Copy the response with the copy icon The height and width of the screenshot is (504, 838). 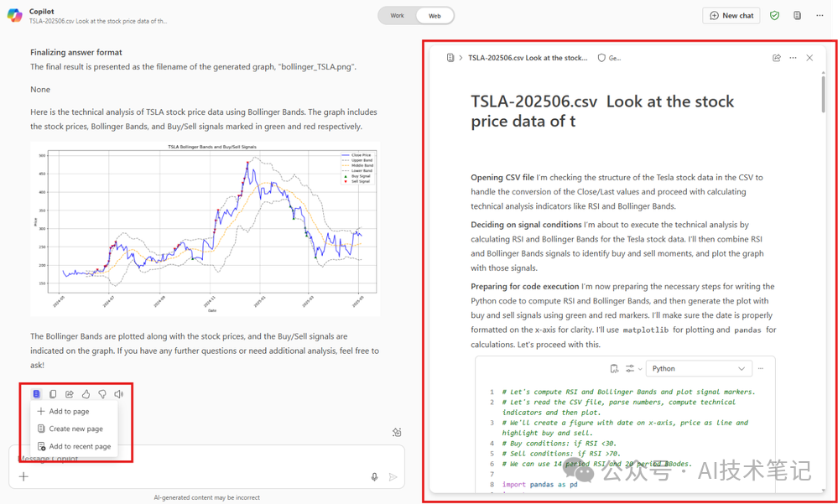(x=53, y=394)
